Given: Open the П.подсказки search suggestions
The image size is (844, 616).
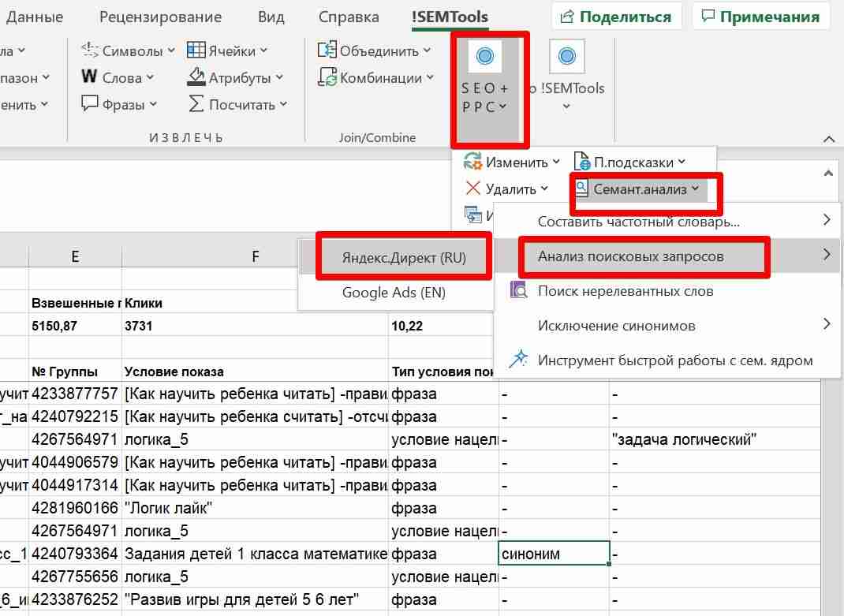Looking at the screenshot, I should (629, 162).
